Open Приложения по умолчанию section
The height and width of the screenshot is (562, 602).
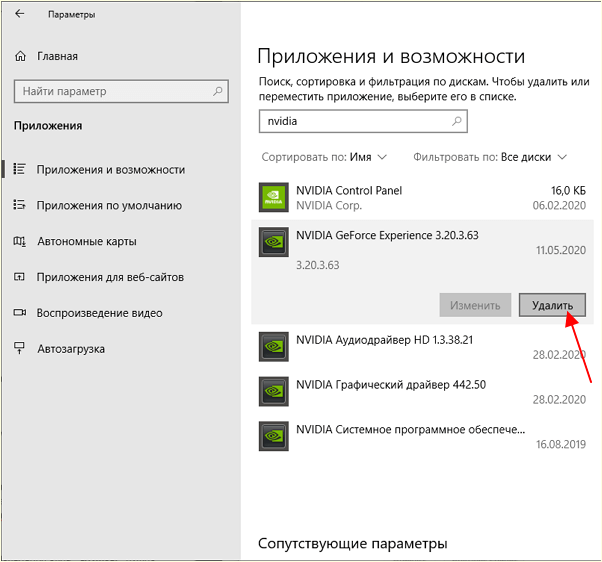click(109, 205)
